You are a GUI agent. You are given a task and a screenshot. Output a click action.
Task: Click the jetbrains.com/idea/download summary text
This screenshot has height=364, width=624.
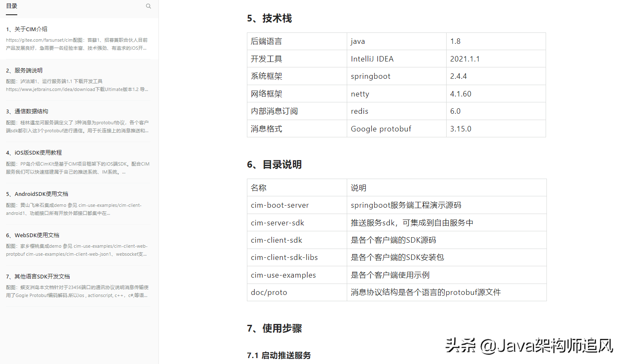click(x=77, y=85)
